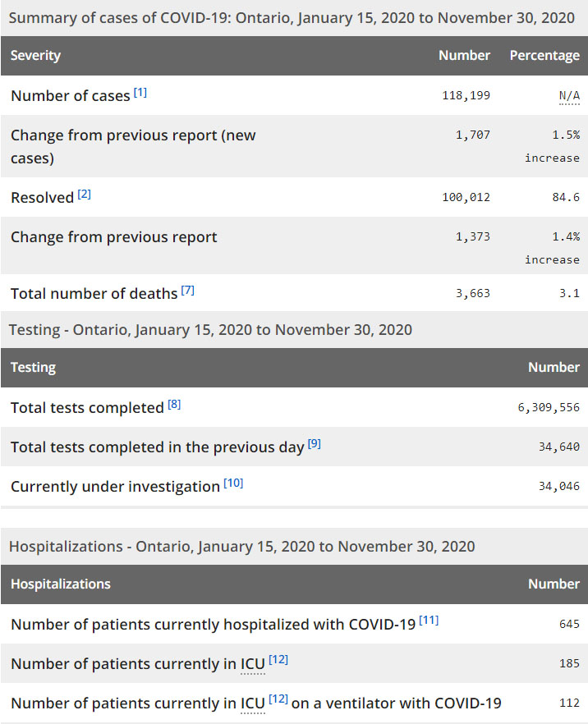This screenshot has width=588, height=724.
Task: Click the Percentage column header
Action: (x=544, y=56)
